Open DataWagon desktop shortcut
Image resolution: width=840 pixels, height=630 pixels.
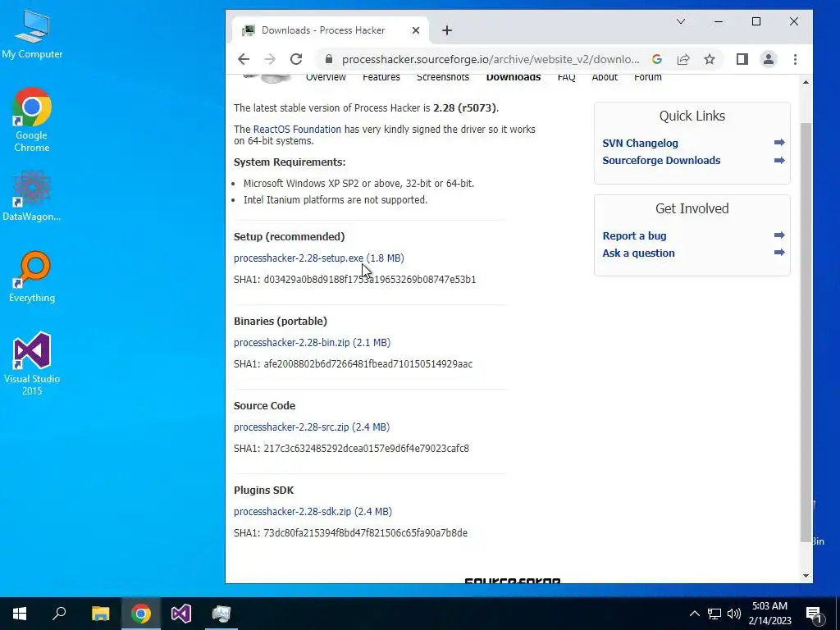point(32,195)
